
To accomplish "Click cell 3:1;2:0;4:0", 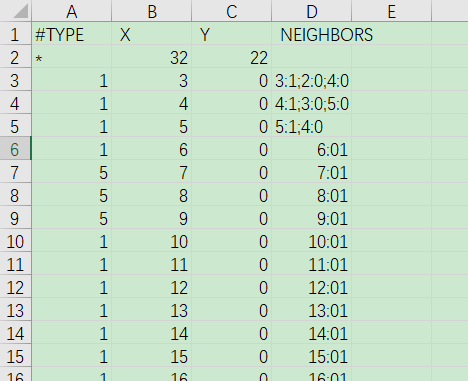I will click(x=311, y=80).
